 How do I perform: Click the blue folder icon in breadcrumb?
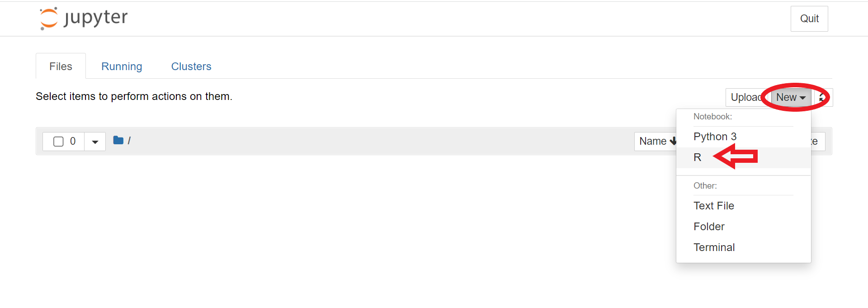coord(118,141)
